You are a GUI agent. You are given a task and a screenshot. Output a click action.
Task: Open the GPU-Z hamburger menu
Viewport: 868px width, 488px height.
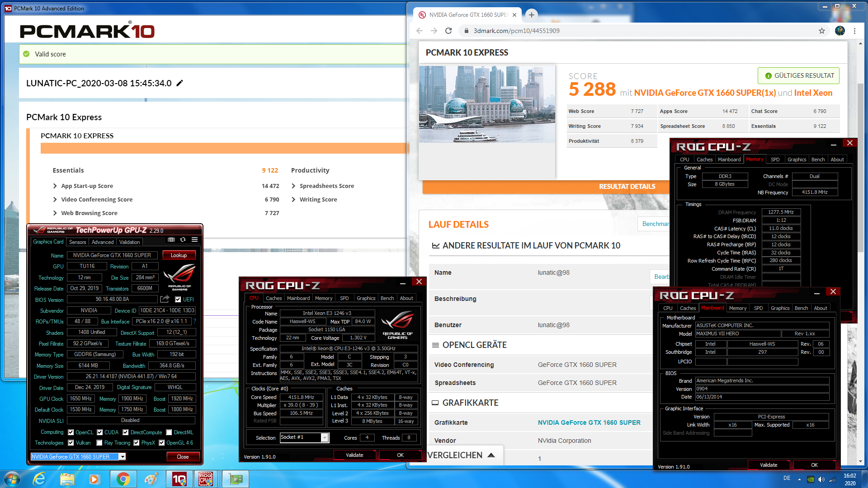[x=194, y=239]
